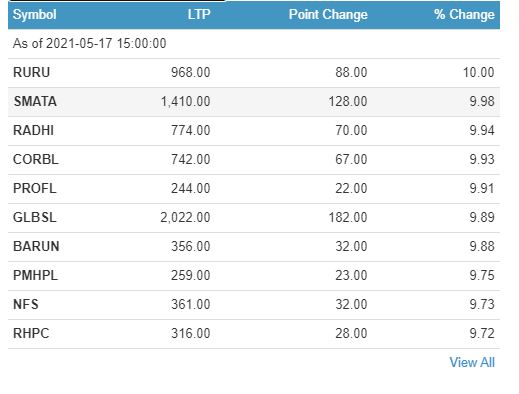Select the PMHPL symbol
The width and height of the screenshot is (519, 394).
pos(35,275)
